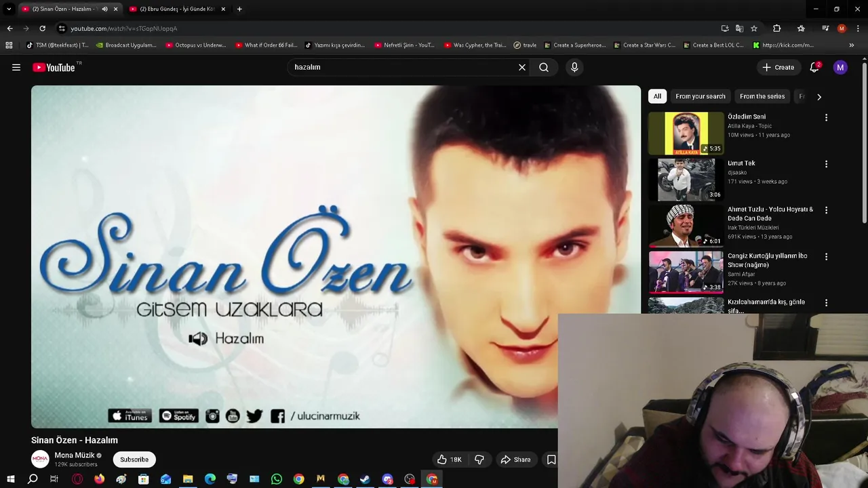Image resolution: width=868 pixels, height=488 pixels.
Task: Open the YouTube account avatar menu
Action: click(x=840, y=67)
